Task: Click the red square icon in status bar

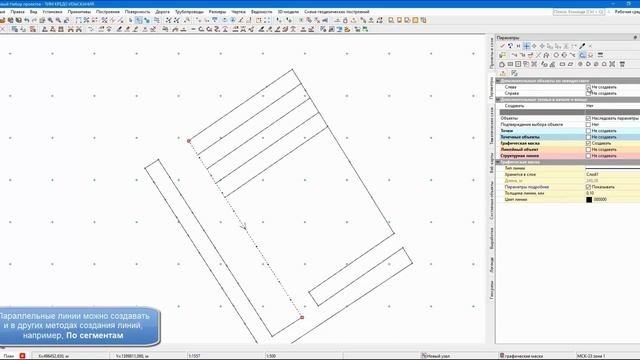Action: coord(22,356)
